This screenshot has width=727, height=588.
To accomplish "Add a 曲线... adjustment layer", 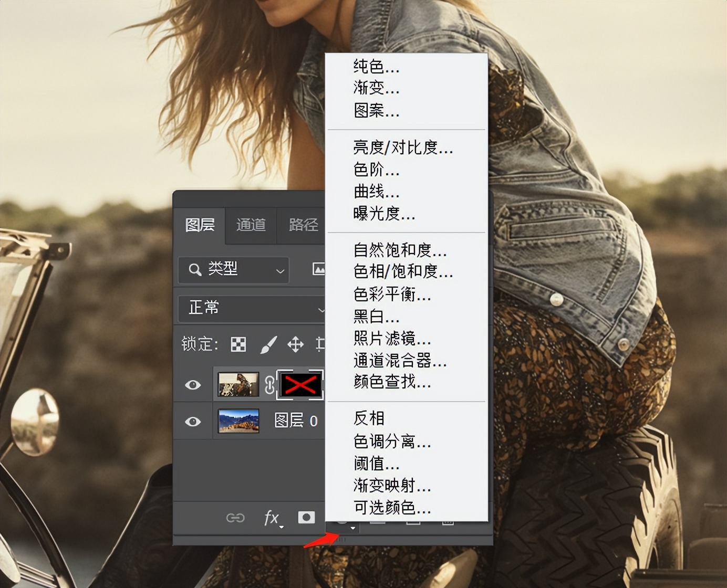I will [376, 192].
